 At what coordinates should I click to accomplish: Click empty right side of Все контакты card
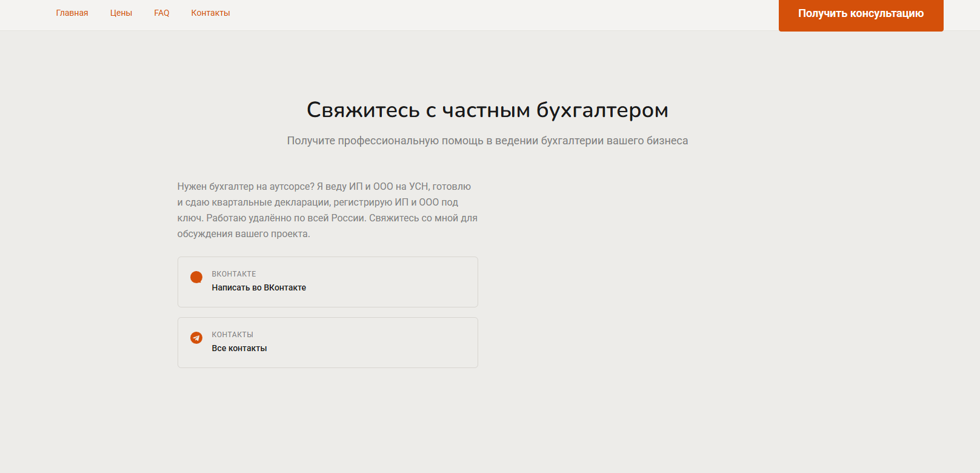[412, 343]
